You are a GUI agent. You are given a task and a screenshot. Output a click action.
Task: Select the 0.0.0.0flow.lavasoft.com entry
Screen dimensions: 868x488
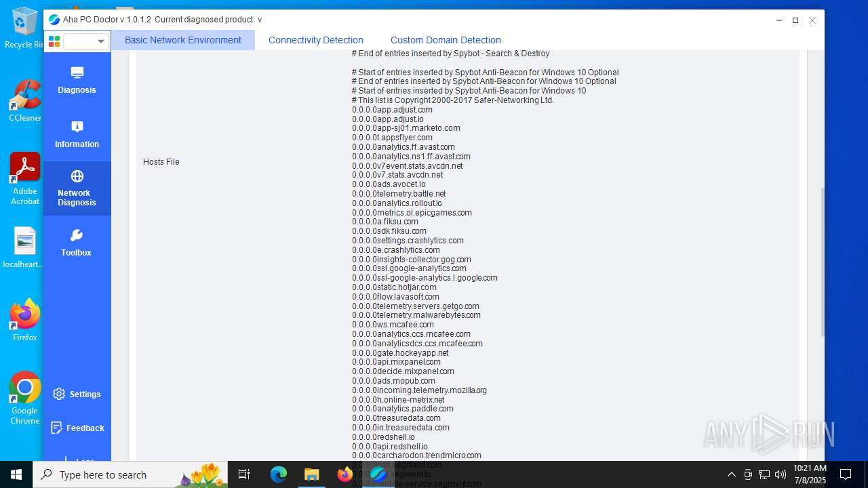pos(395,297)
